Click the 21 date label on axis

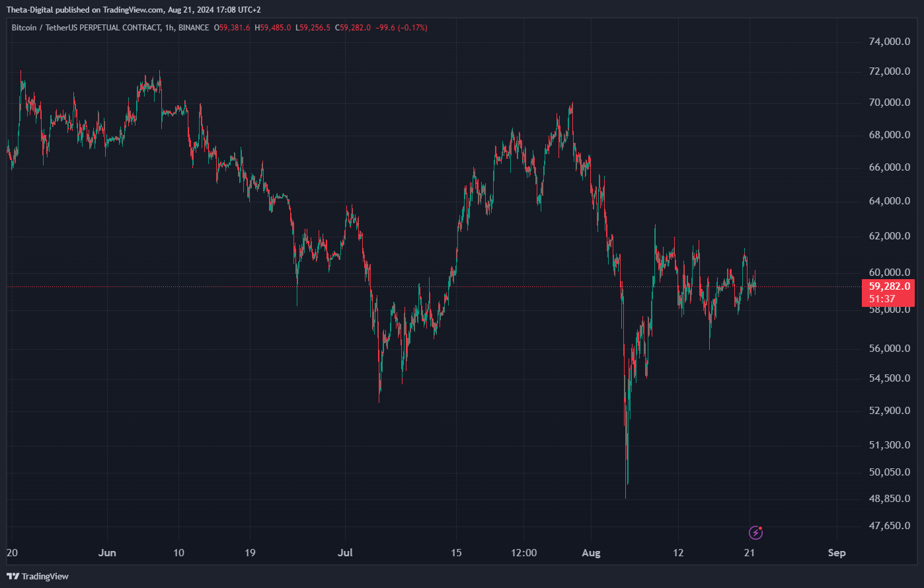pos(750,553)
